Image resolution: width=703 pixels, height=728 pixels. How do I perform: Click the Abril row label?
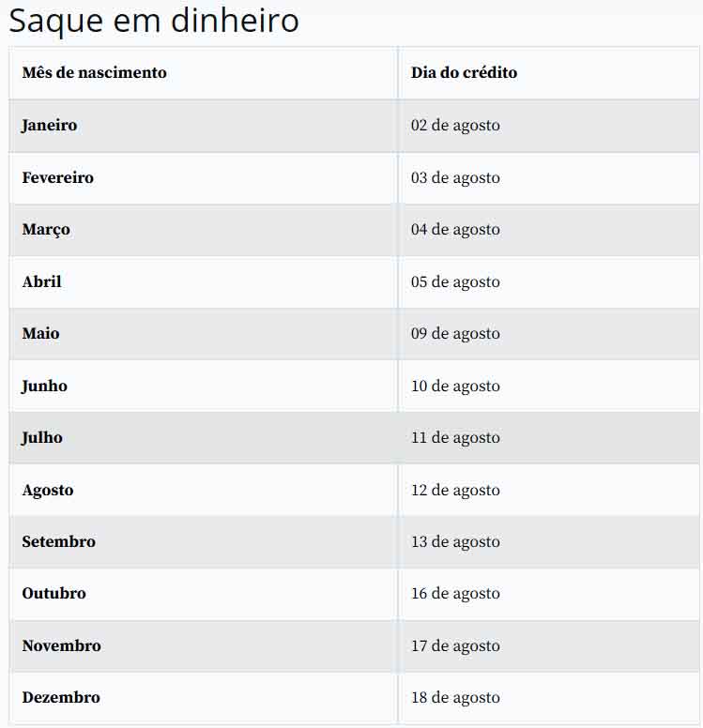click(x=42, y=282)
